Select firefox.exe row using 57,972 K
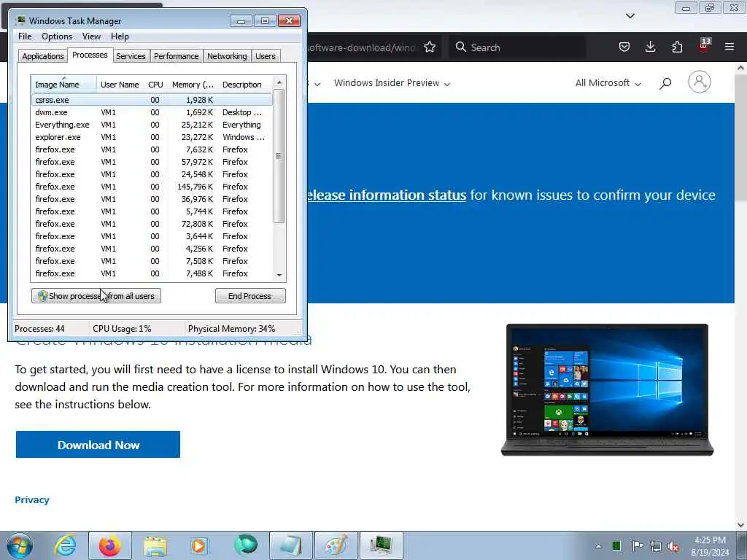This screenshot has width=747, height=560. (152, 162)
